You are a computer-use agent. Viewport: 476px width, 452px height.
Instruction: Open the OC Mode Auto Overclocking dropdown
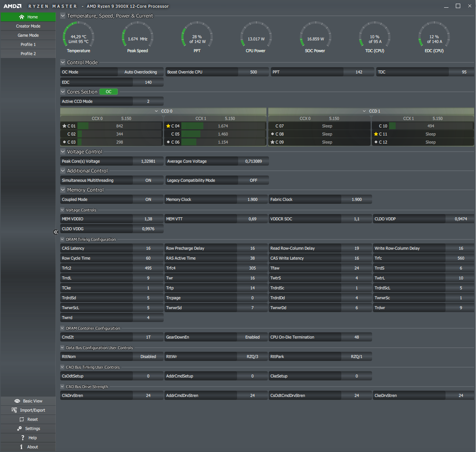pyautogui.click(x=141, y=72)
